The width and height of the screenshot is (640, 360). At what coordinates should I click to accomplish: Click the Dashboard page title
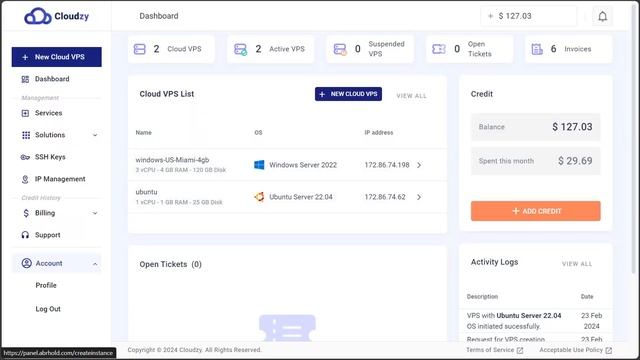point(159,16)
